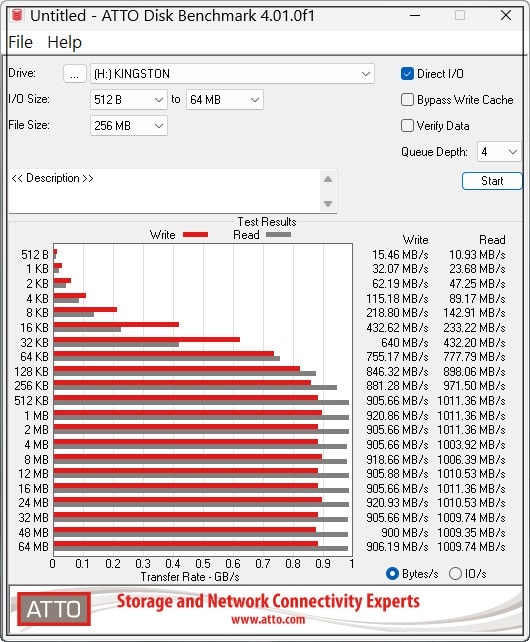Click the 1003.92 MB/s read value
530x642 pixels.
click(x=471, y=445)
